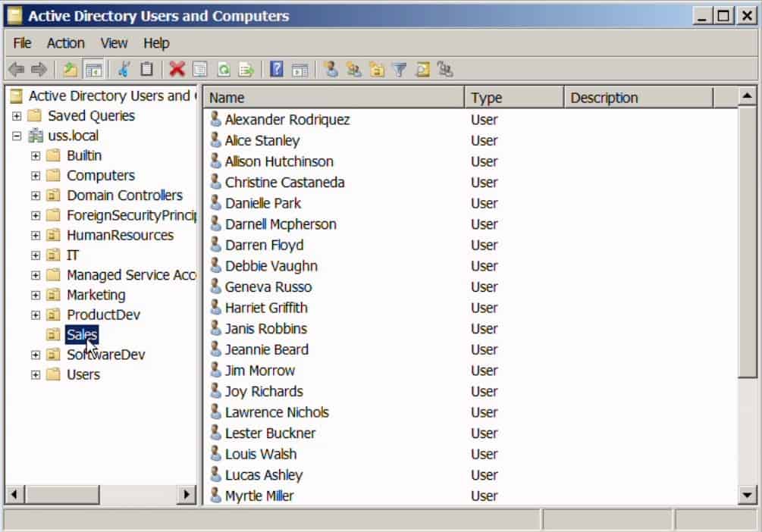This screenshot has height=532, width=762.
Task: Expand the Builtin container
Action: click(36, 156)
